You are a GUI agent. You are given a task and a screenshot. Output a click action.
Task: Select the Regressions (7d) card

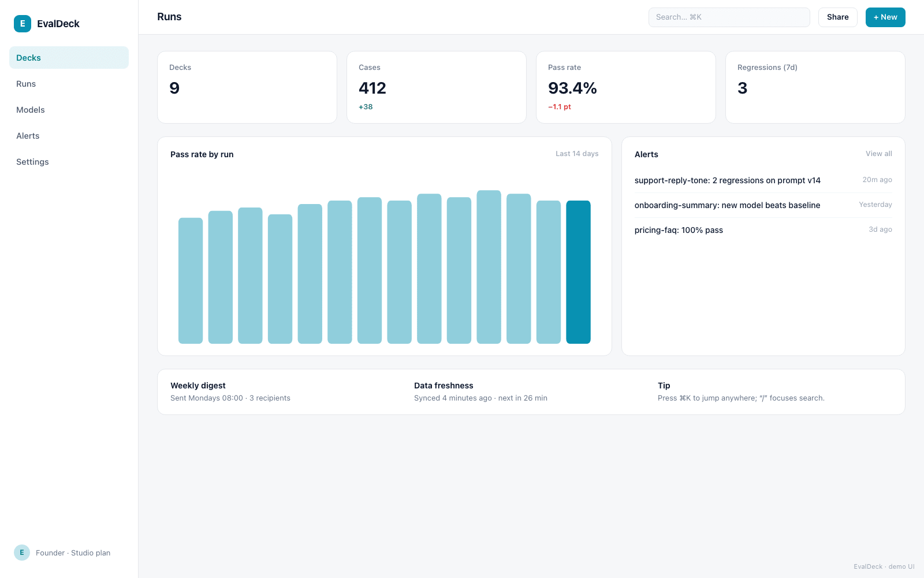[x=815, y=87]
